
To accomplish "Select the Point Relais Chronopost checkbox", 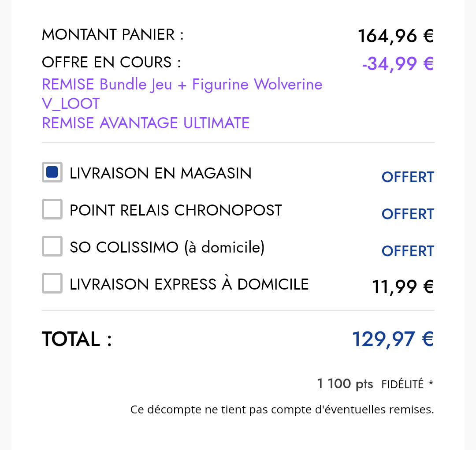I will (x=52, y=209).
